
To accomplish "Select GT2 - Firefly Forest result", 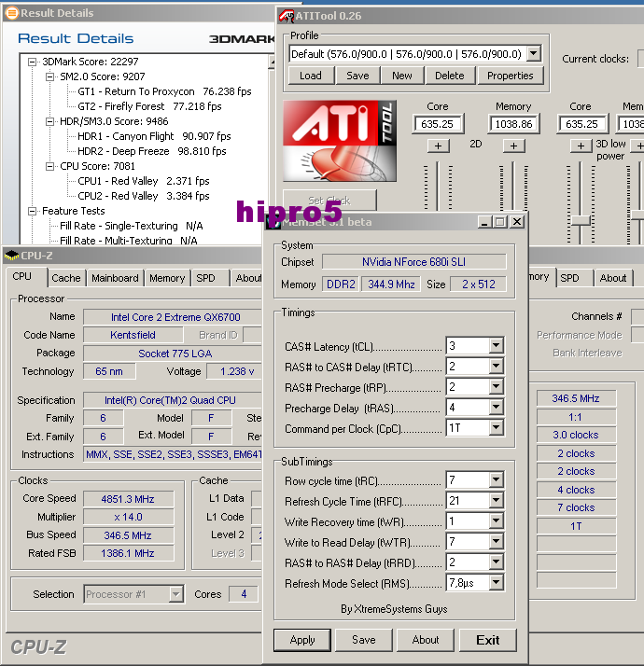I will click(149, 106).
